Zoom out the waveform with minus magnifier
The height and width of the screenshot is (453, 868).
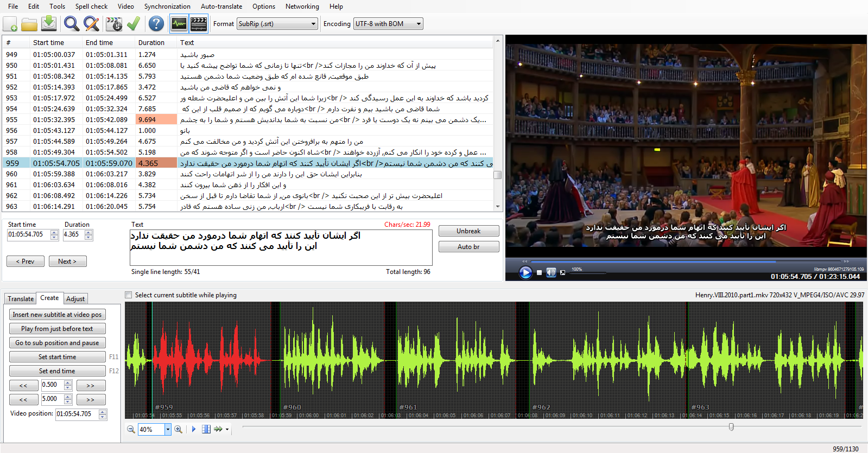(131, 429)
